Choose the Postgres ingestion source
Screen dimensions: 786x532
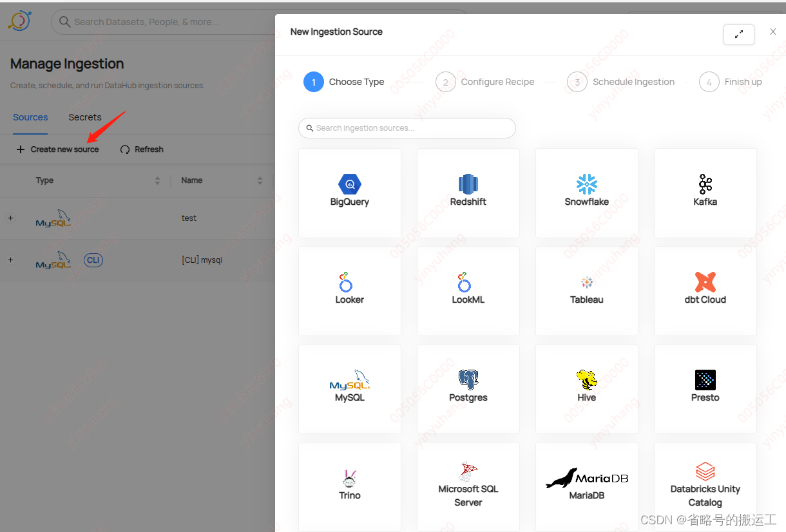[x=468, y=388]
